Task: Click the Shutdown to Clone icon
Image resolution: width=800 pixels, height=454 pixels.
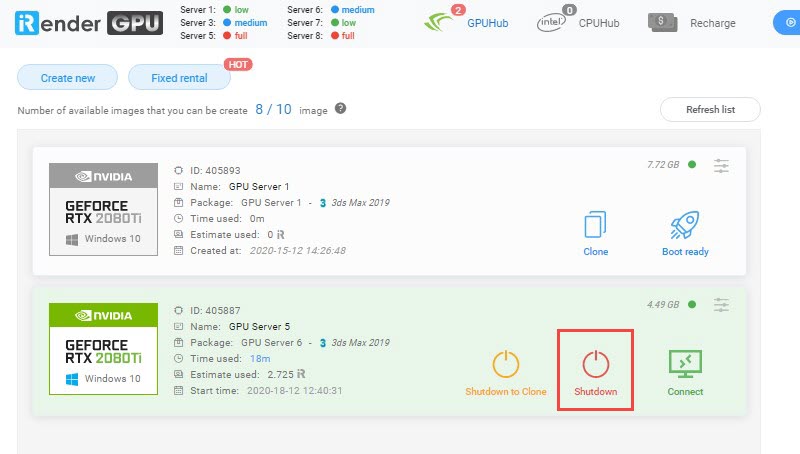Action: [506, 364]
